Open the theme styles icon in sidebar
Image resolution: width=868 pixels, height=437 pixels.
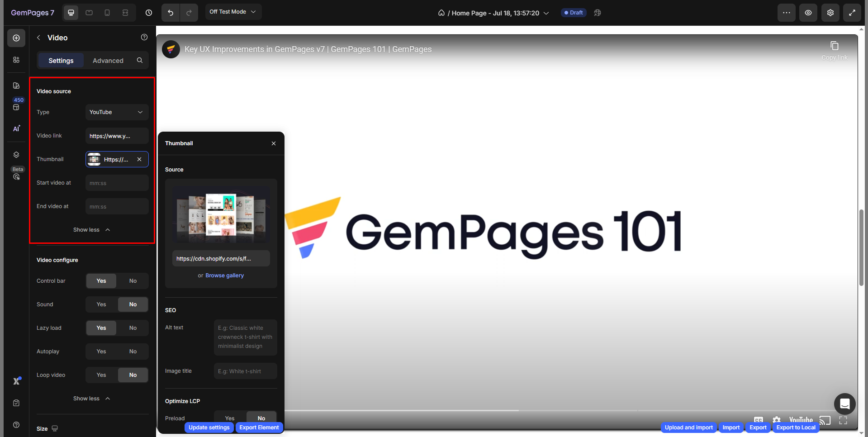[x=16, y=85]
